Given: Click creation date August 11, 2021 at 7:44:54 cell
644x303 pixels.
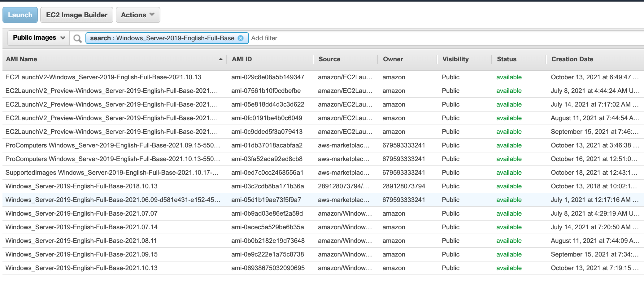Looking at the screenshot, I should click(x=595, y=118).
